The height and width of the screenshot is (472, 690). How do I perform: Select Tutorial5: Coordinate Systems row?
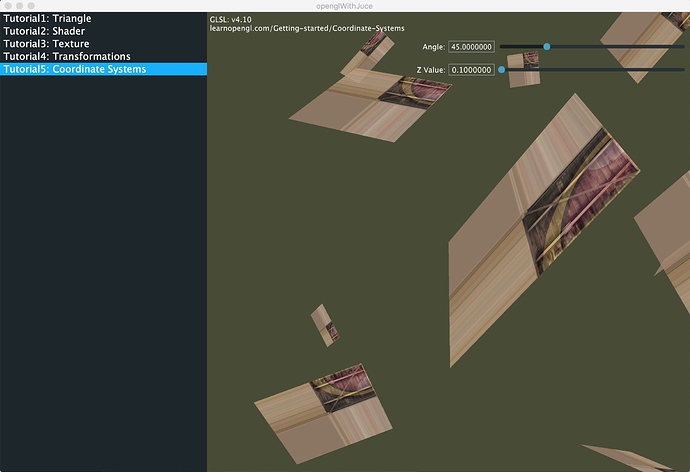click(x=103, y=69)
